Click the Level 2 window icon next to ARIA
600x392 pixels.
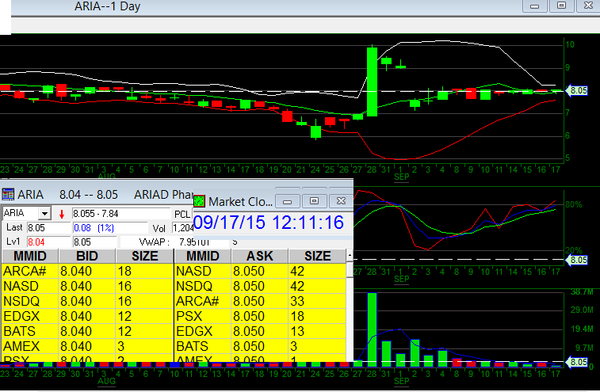tap(8, 194)
